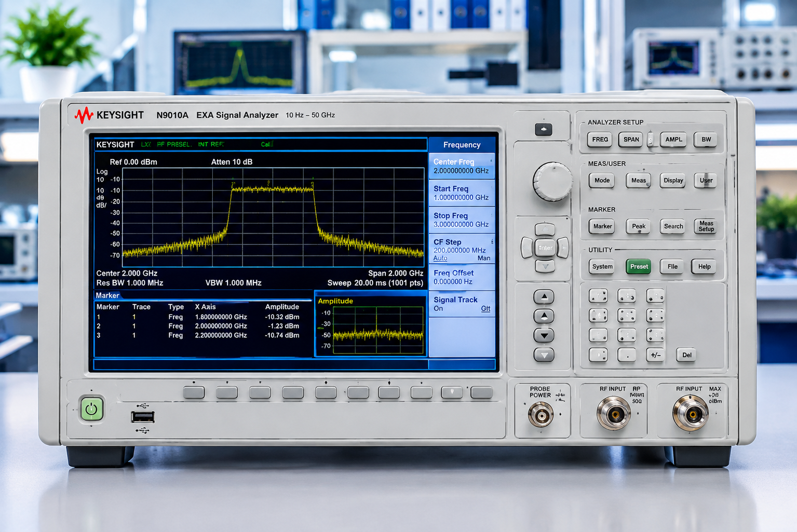
Task: Open the Meas Setup key
Action: (x=706, y=226)
